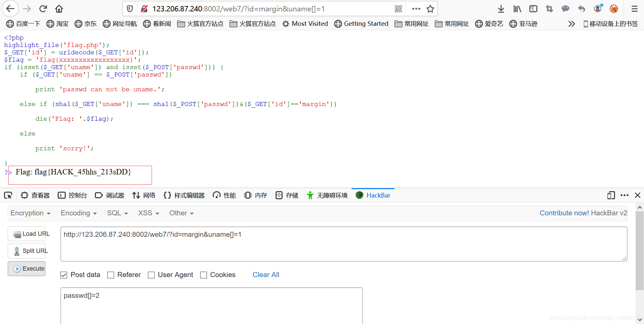Show QR code for this page
The image size is (644, 324).
[x=398, y=9]
